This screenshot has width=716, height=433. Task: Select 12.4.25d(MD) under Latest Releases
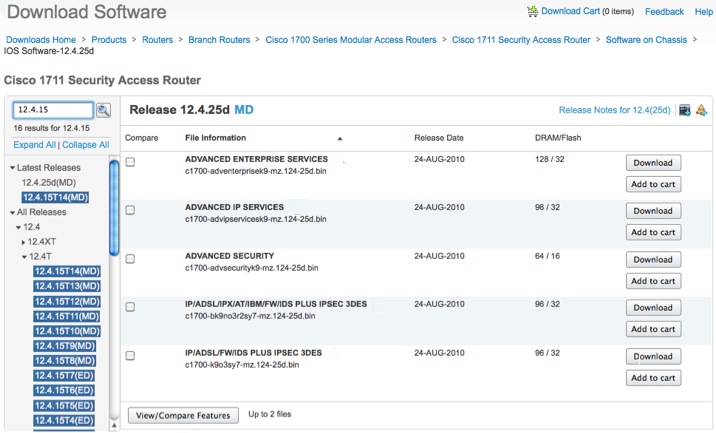tap(49, 183)
